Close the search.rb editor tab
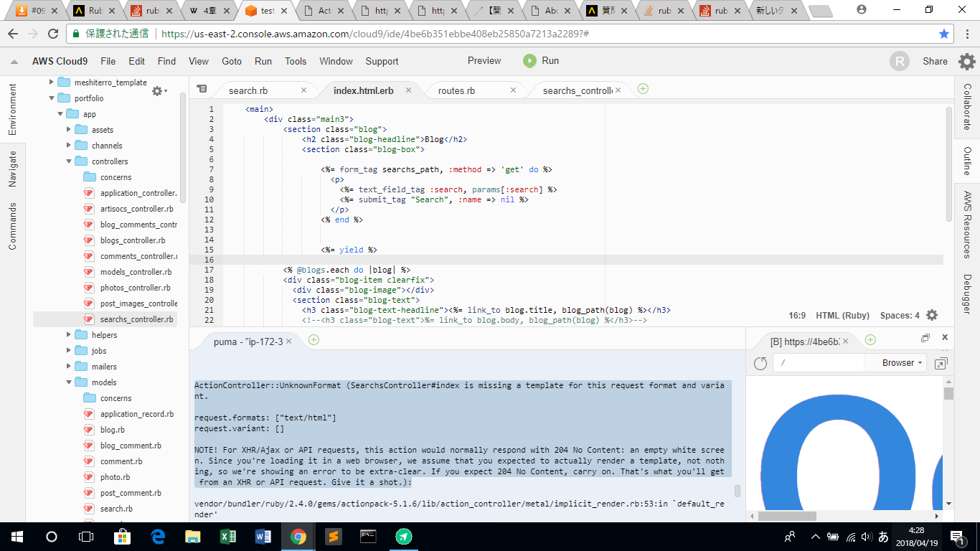The image size is (980, 551). point(304,90)
